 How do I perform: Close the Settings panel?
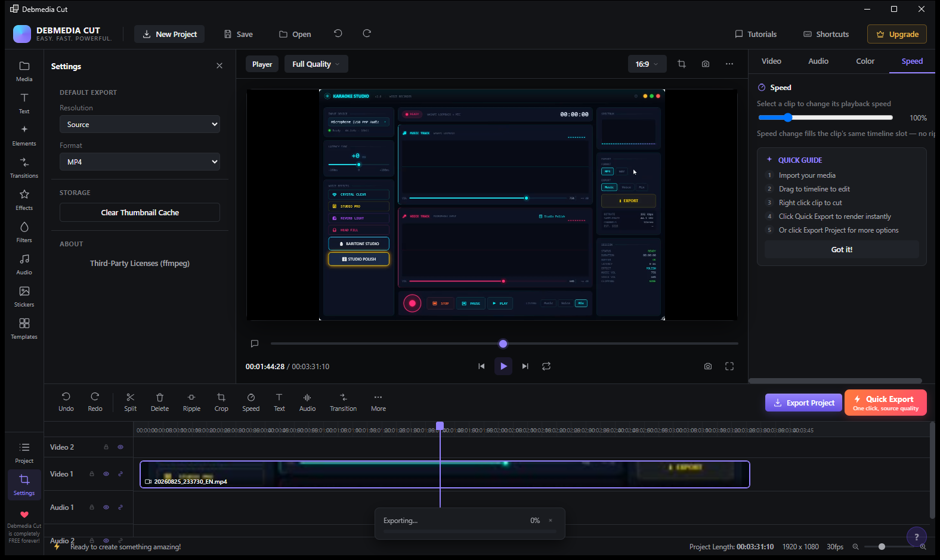[x=219, y=66]
